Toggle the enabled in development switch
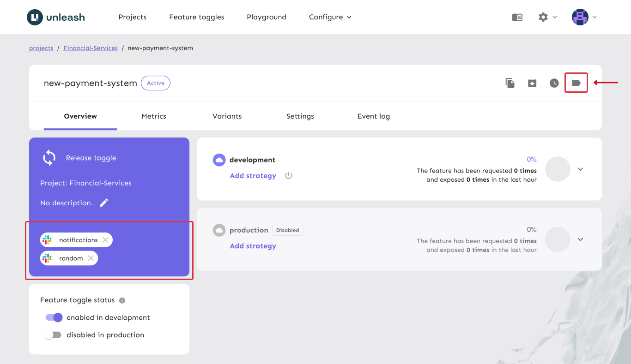Viewport: 631px width, 364px height. pyautogui.click(x=54, y=317)
